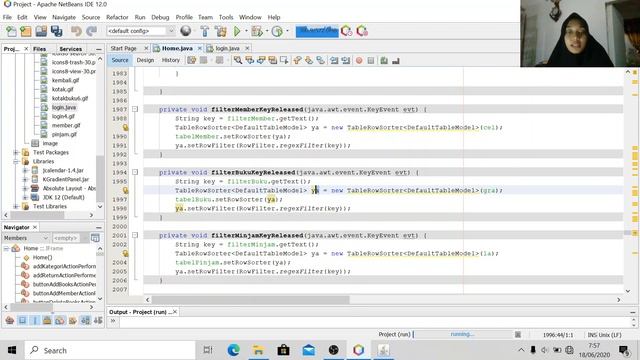Click the running progress bar in status bar
Viewport: 640px width, 360px height.
point(462,334)
